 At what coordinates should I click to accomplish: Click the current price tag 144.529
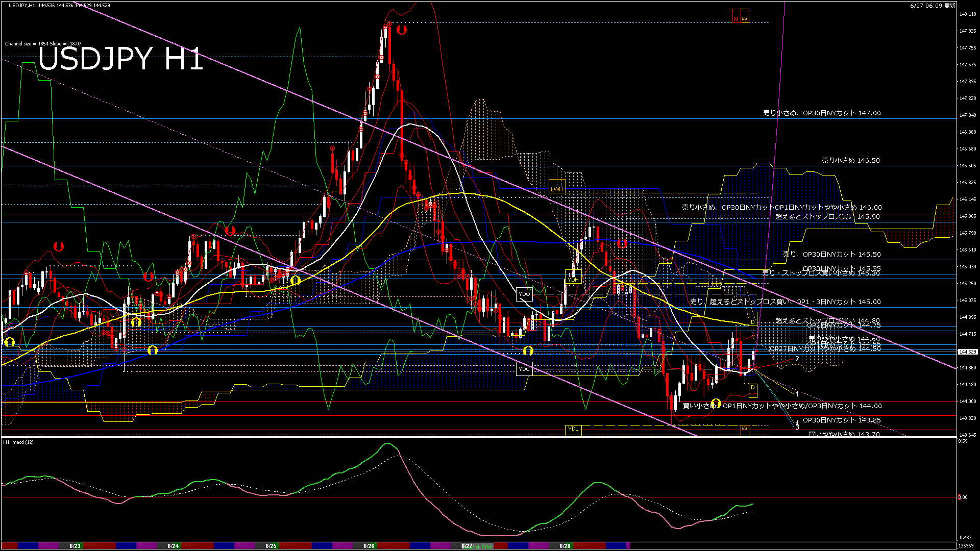pos(968,352)
